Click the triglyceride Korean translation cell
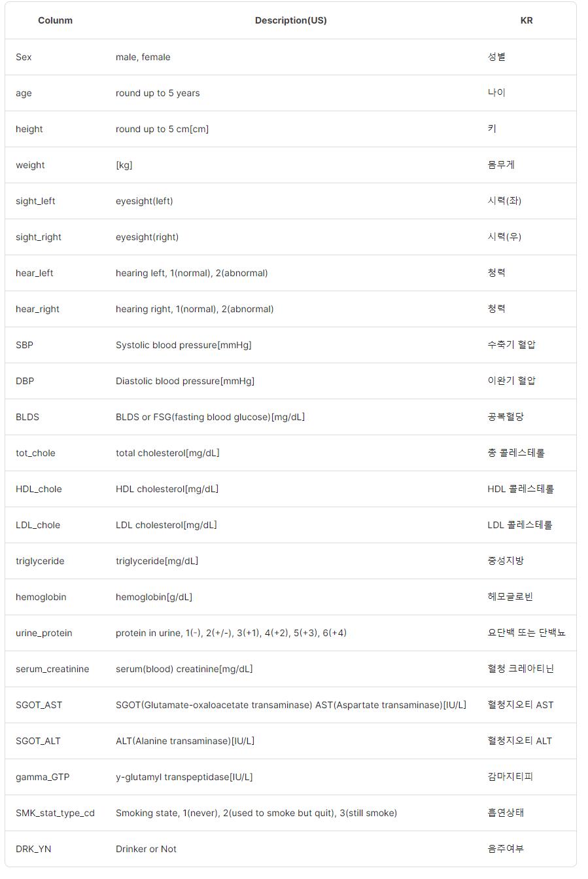The height and width of the screenshot is (879, 588). pyautogui.click(x=506, y=561)
